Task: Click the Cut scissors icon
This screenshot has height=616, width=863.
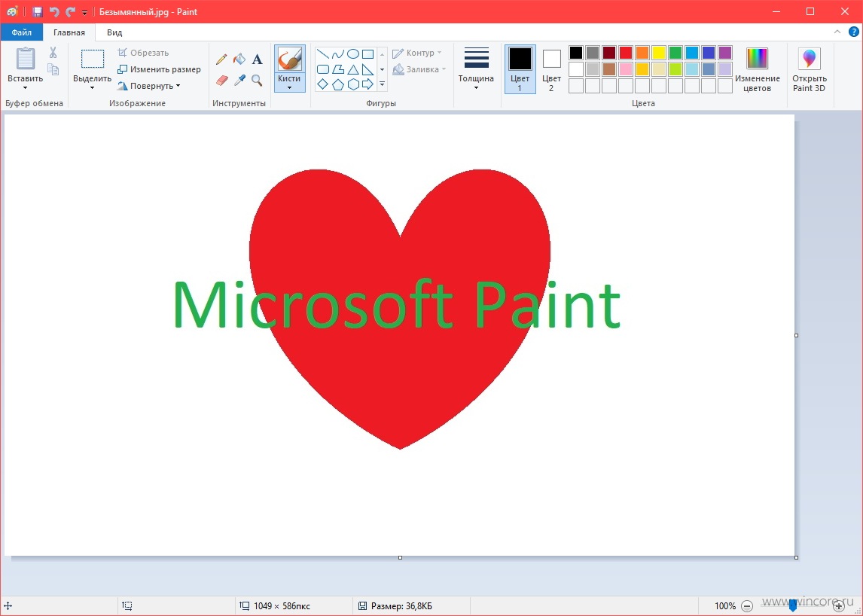Action: [53, 52]
